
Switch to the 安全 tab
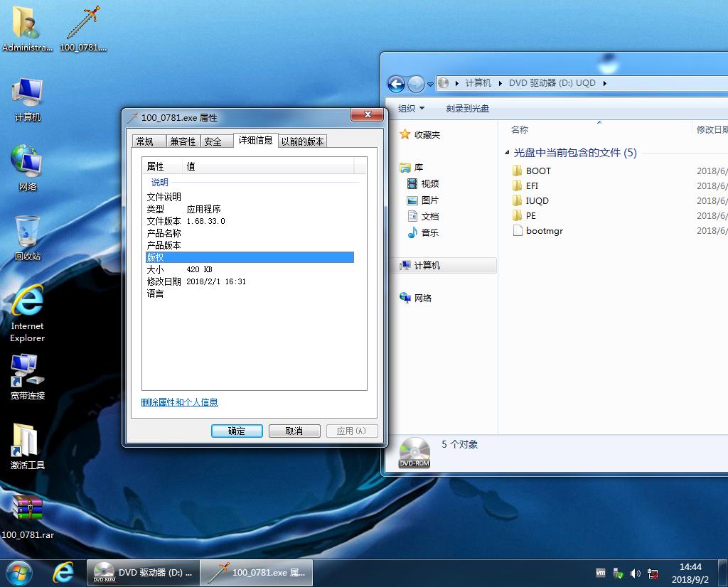pyautogui.click(x=216, y=141)
